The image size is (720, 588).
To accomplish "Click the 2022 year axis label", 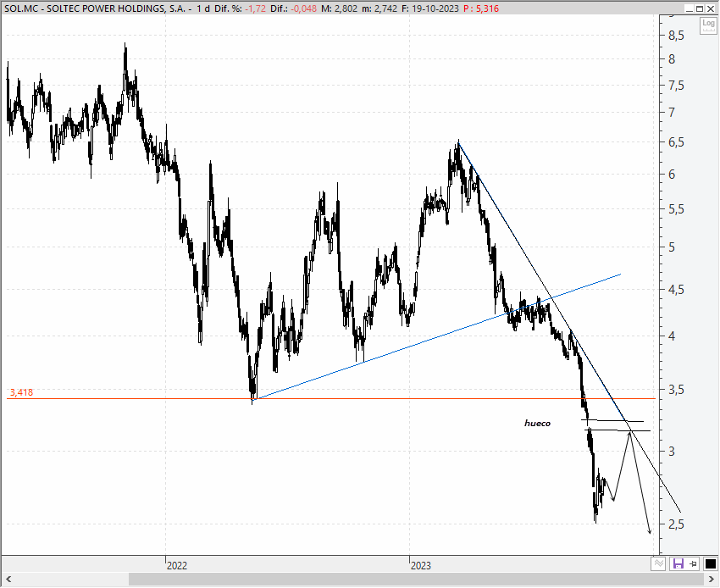I will click(177, 565).
